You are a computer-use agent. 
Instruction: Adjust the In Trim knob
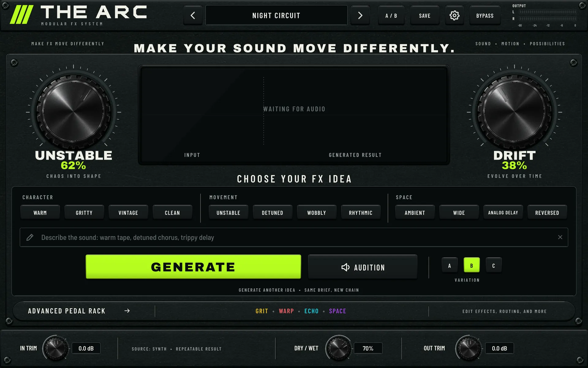(55, 348)
